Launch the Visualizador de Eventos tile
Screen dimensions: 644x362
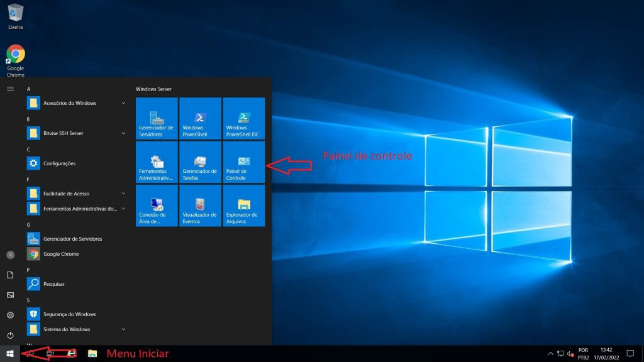(200, 206)
